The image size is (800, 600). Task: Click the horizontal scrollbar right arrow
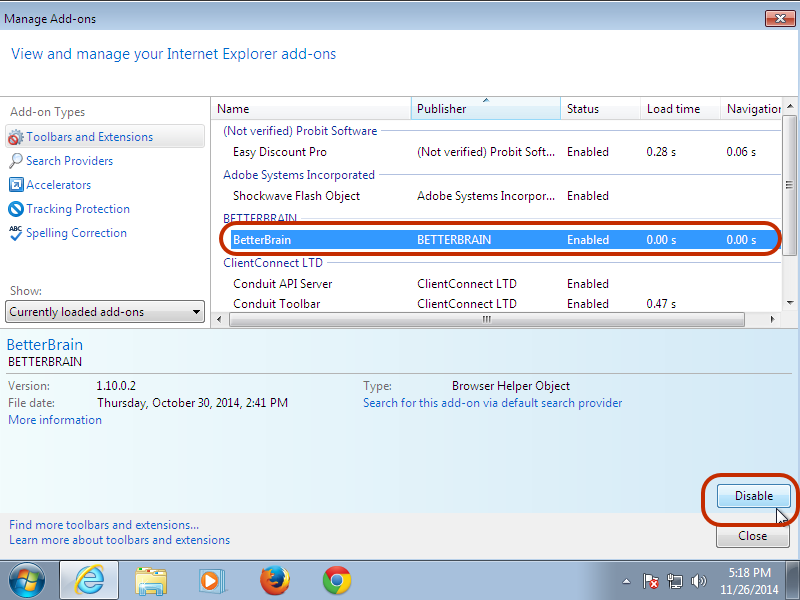click(773, 319)
